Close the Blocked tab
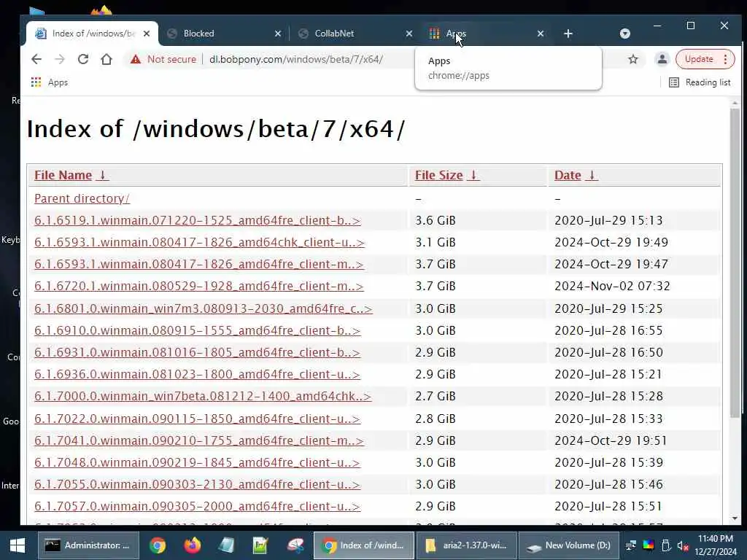Screen dimensions: 747x560 point(278,34)
